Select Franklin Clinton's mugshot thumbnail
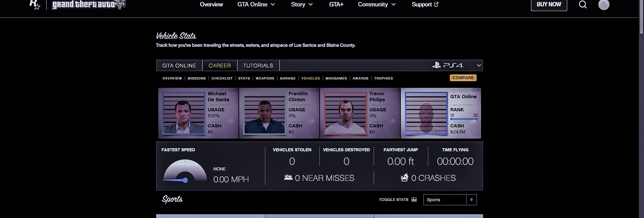The image size is (644, 218). tap(264, 113)
